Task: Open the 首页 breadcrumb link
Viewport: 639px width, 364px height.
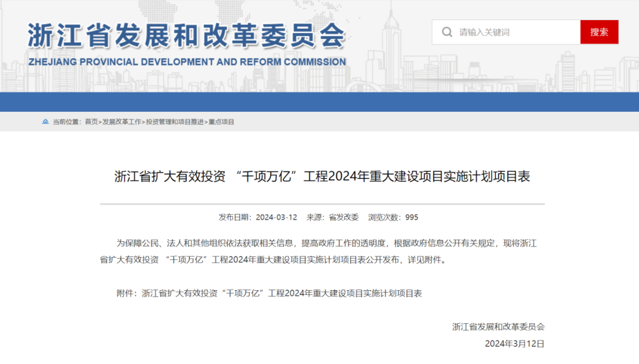Action: [91, 122]
